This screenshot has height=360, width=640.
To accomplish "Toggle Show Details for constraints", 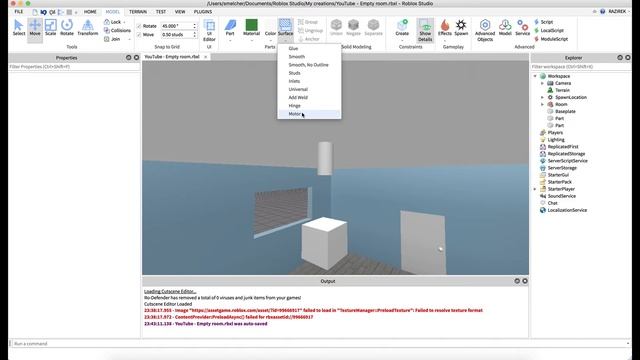I will coord(425,31).
